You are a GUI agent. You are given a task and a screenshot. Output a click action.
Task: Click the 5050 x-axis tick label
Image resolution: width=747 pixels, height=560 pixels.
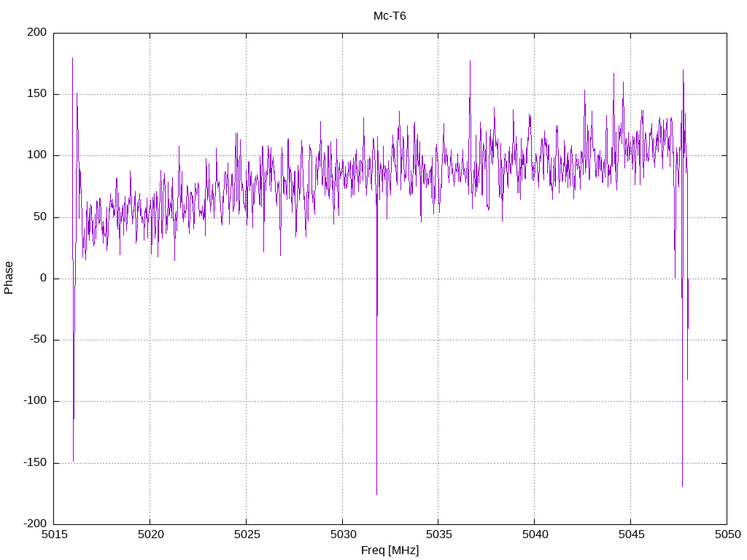pos(727,534)
